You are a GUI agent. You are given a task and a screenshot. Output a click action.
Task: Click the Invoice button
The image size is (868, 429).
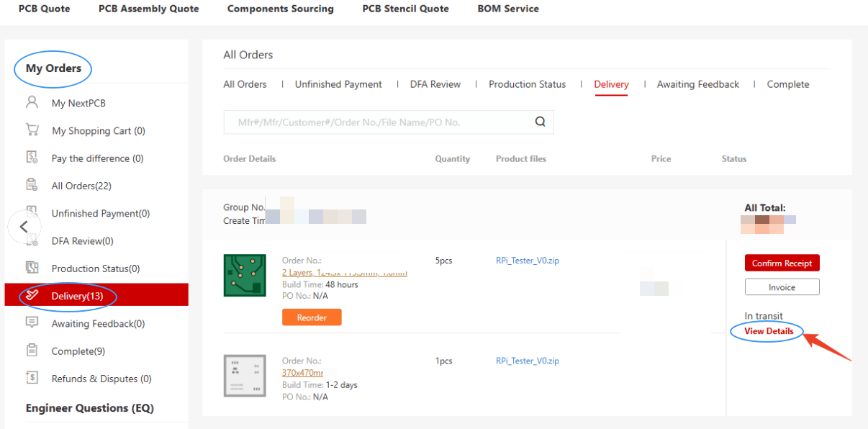tap(782, 287)
